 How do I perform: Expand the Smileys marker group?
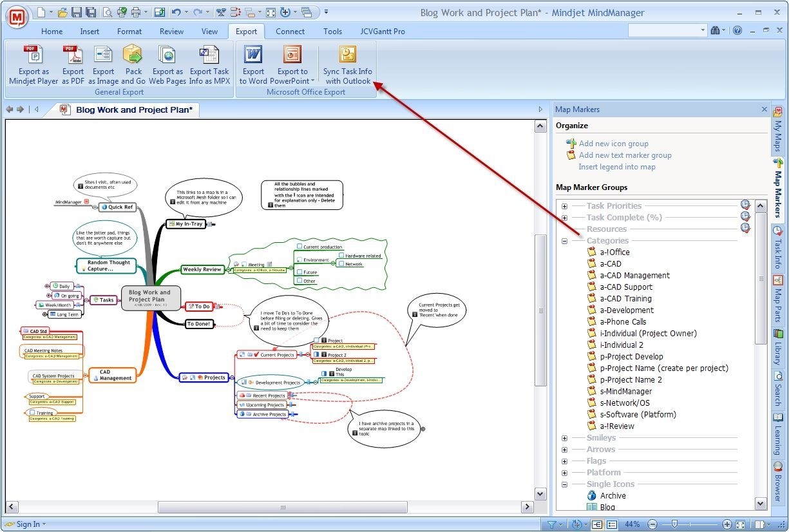(565, 438)
